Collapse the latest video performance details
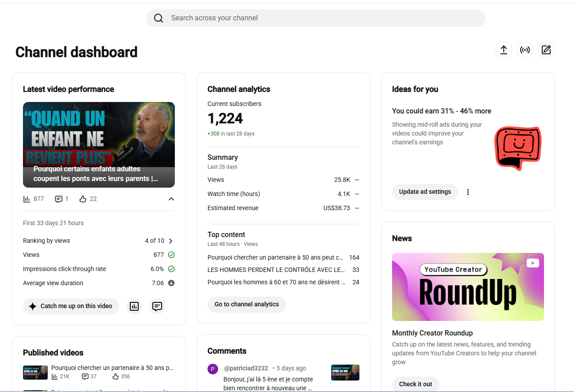 pyautogui.click(x=171, y=199)
